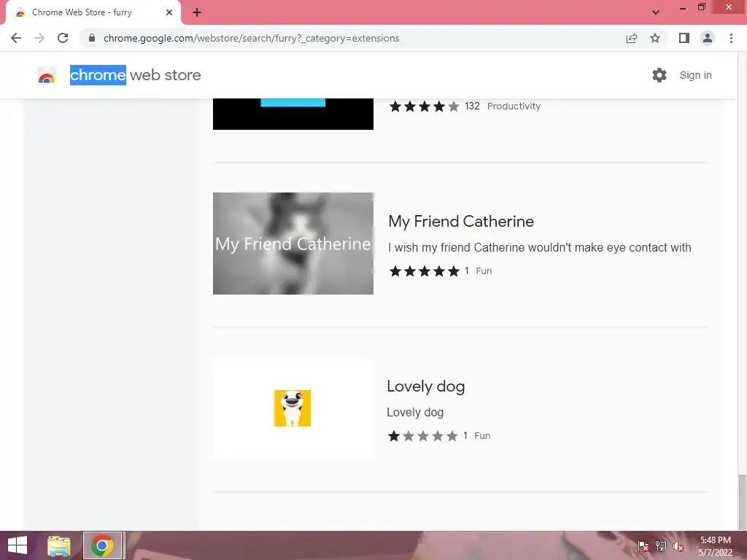Viewport: 747px width, 560px height.
Task: Click the My Friend Catherine thumbnail image
Action: coord(293,244)
